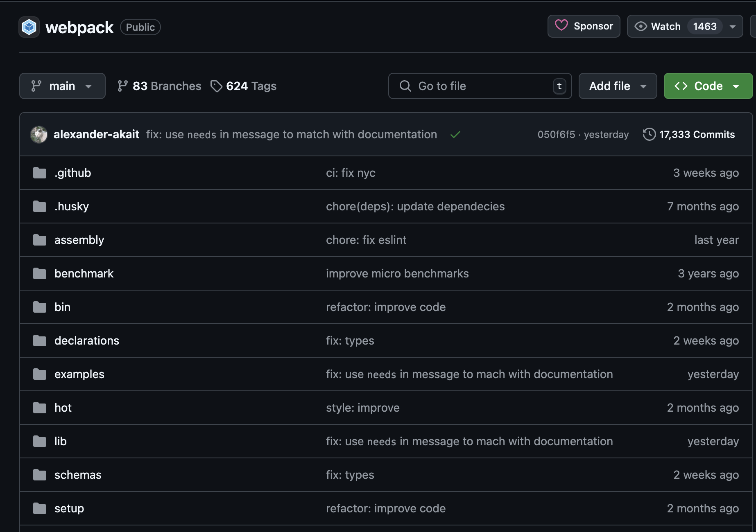Open the benchmark folder
This screenshot has height=532, width=756.
(x=84, y=273)
